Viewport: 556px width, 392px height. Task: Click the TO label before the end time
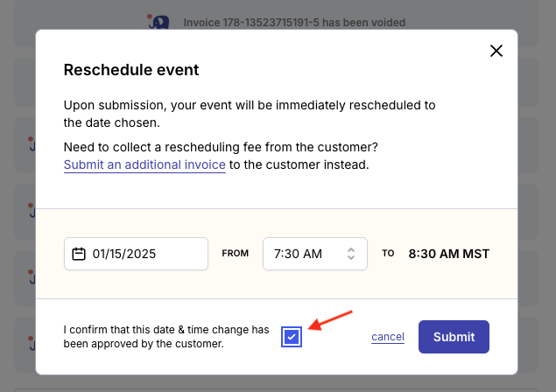pos(388,254)
